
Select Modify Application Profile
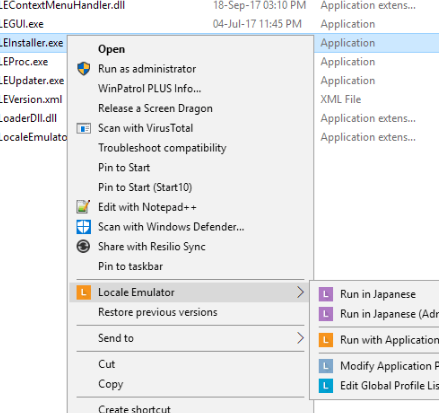[389, 366]
